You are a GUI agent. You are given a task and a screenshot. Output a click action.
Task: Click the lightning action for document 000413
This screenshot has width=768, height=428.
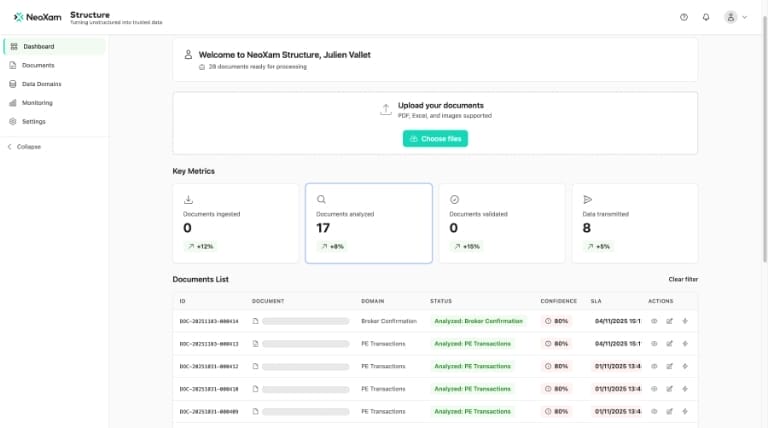pyautogui.click(x=685, y=344)
